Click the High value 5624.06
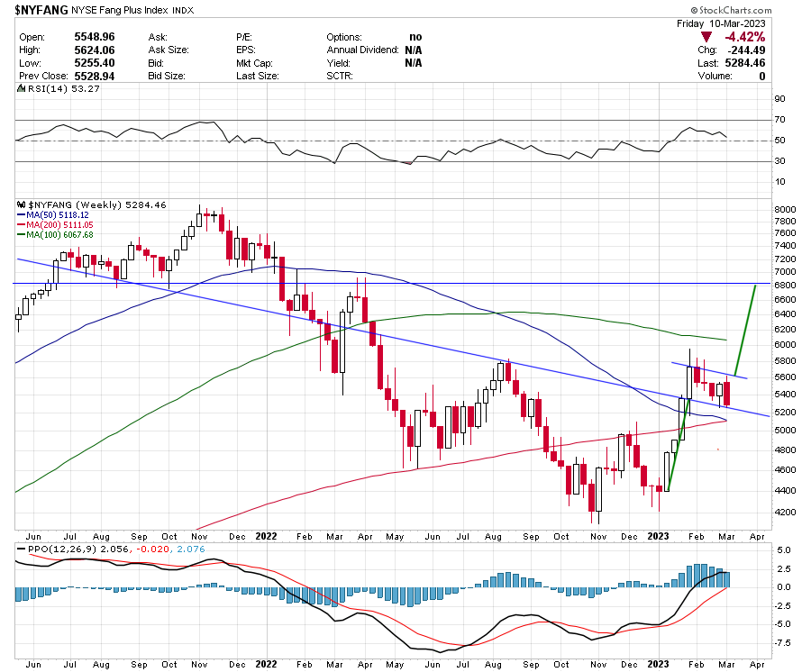 pyautogui.click(x=95, y=50)
